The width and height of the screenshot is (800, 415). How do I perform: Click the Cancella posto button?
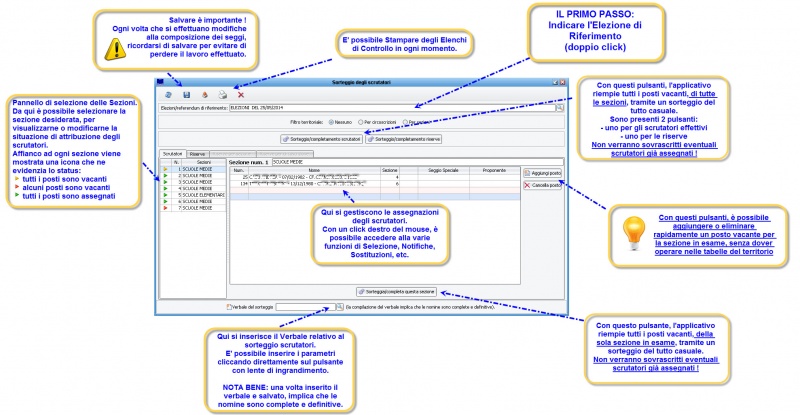point(542,185)
